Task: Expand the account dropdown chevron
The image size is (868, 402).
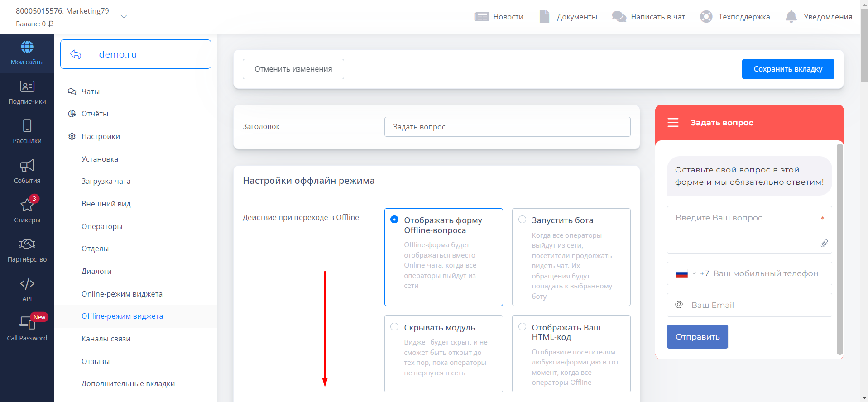Action: click(x=124, y=17)
